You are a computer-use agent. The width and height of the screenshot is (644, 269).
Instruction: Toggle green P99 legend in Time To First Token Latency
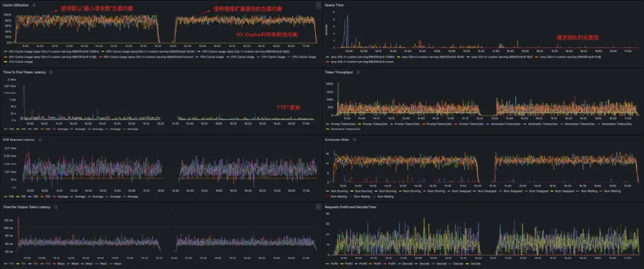coord(8,129)
